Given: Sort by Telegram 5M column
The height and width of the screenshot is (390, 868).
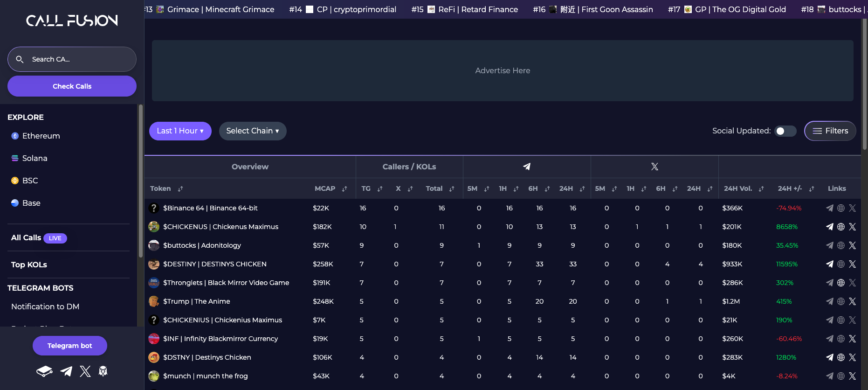Looking at the screenshot, I should (487, 189).
